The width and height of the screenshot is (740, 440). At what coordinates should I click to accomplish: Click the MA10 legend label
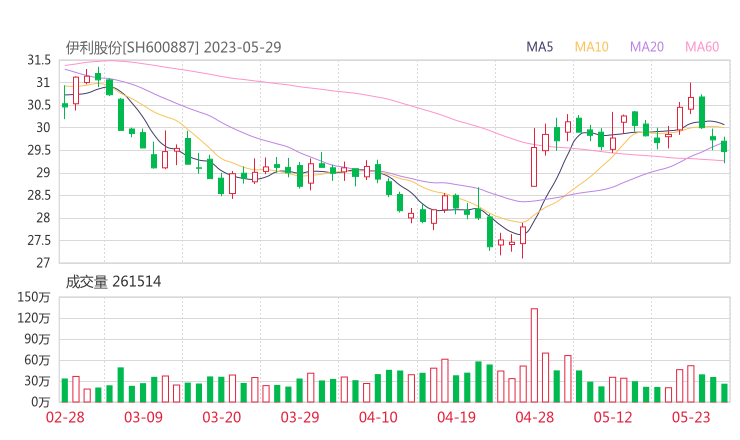tap(591, 47)
